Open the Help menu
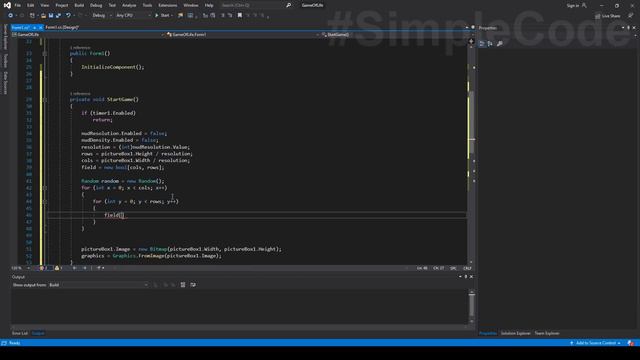The image size is (640, 360). 209,5
